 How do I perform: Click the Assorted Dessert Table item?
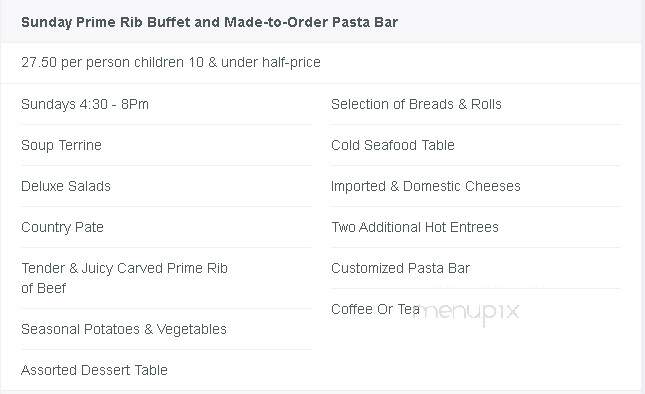tap(94, 370)
